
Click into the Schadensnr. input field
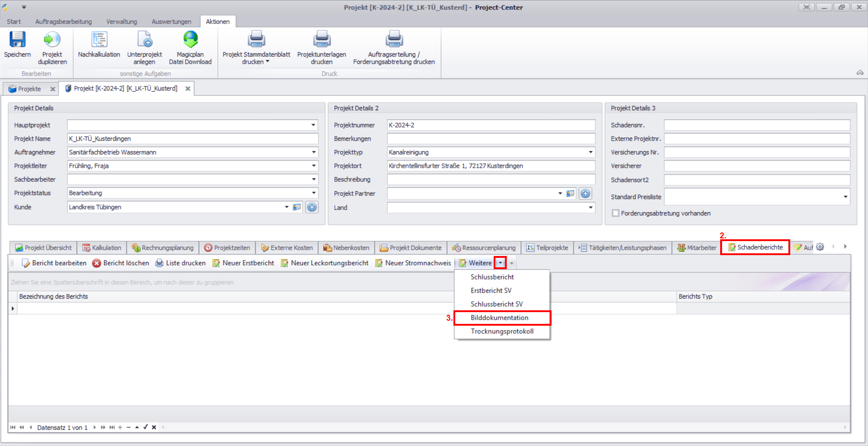(757, 125)
